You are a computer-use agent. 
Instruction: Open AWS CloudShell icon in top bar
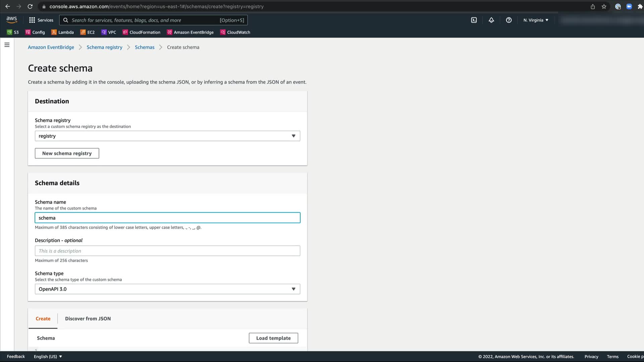click(474, 20)
